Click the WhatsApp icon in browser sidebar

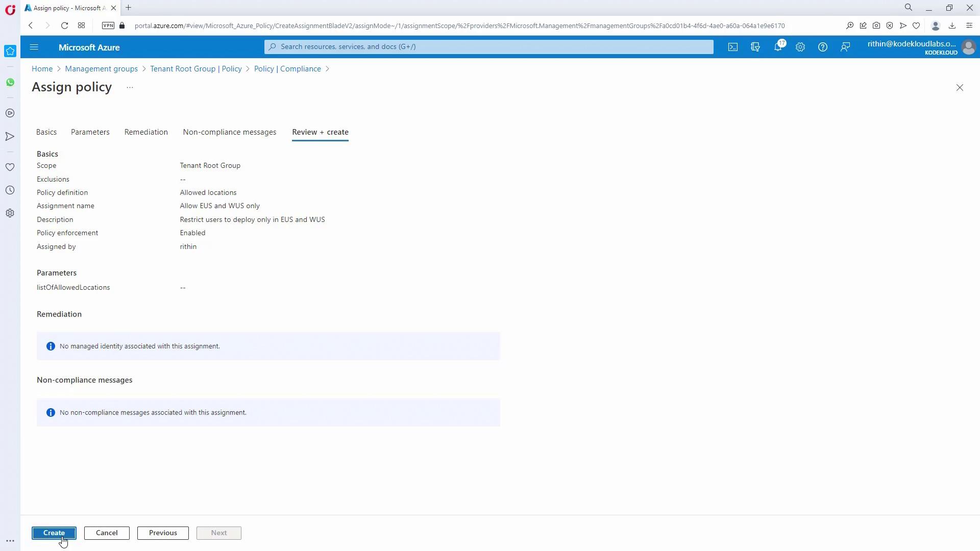click(x=10, y=82)
